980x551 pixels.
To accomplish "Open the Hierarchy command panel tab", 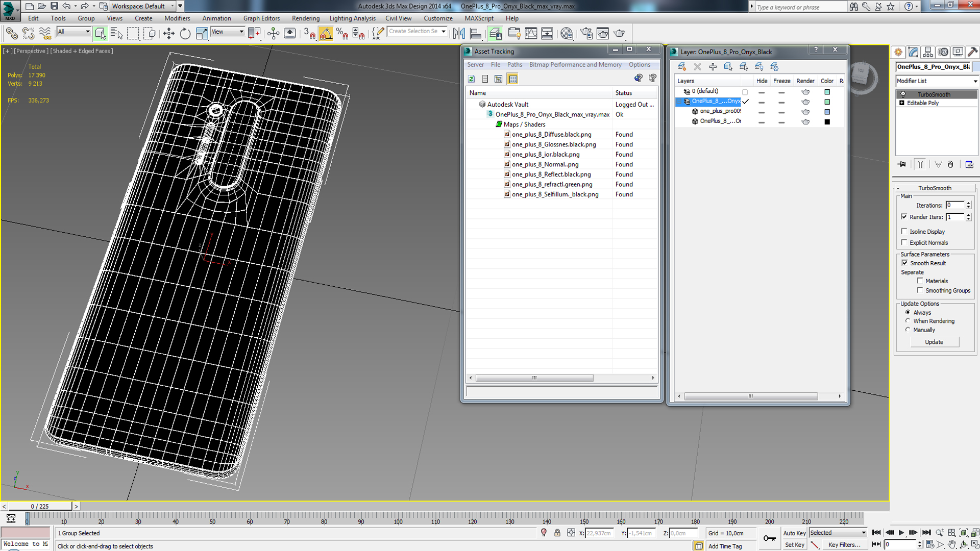I will point(928,52).
